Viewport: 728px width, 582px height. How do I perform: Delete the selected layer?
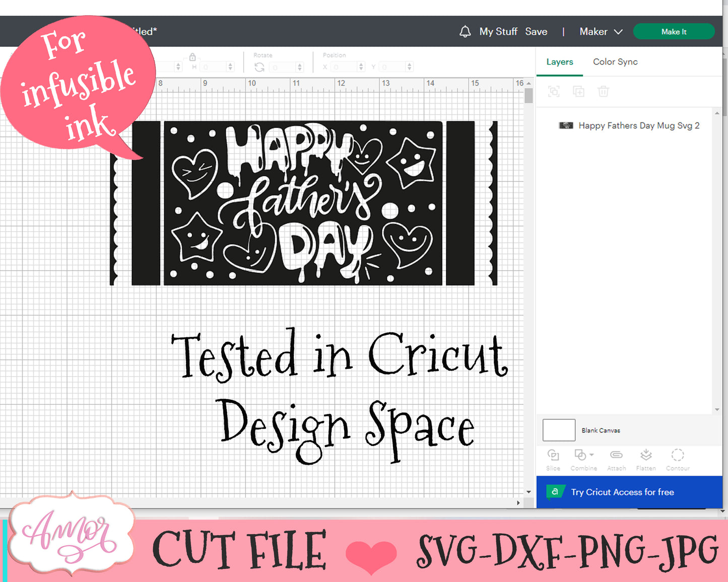click(604, 92)
